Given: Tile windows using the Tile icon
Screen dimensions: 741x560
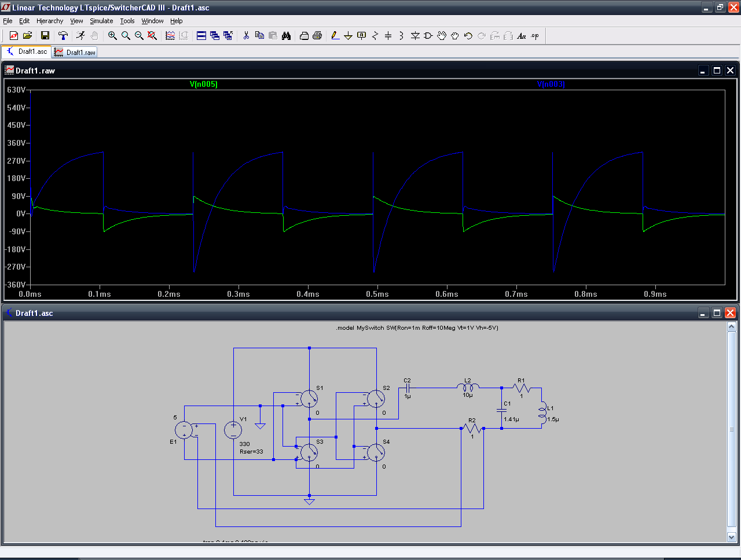Looking at the screenshot, I should click(x=201, y=36).
